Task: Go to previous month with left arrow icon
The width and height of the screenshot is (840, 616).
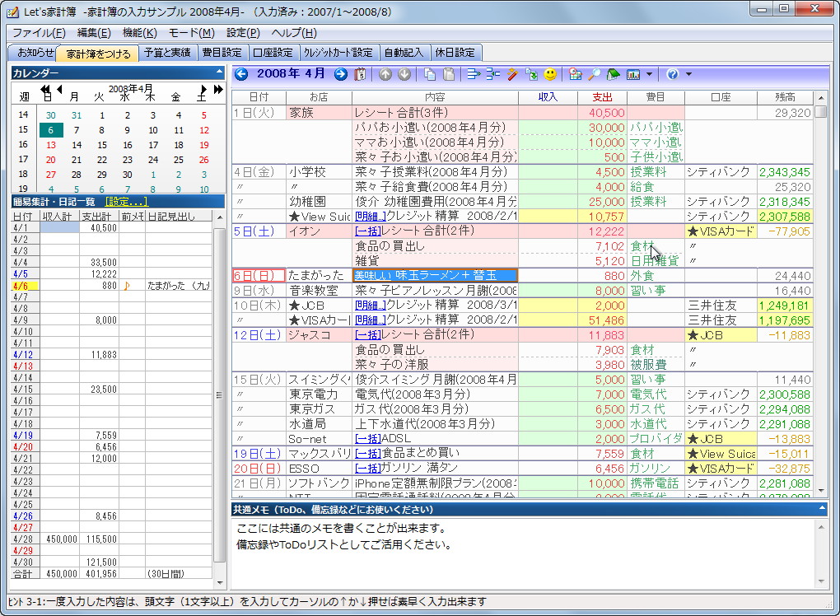Action: click(241, 74)
